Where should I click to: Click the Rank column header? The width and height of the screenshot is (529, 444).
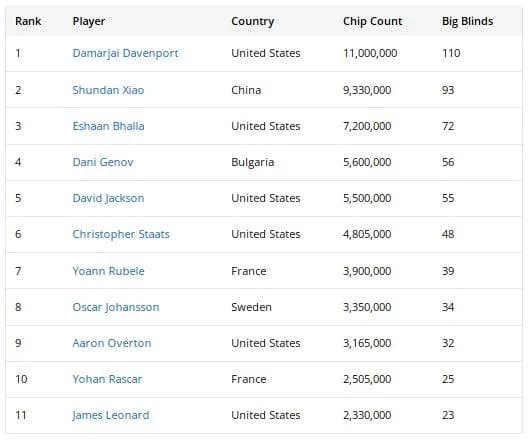[x=28, y=21]
